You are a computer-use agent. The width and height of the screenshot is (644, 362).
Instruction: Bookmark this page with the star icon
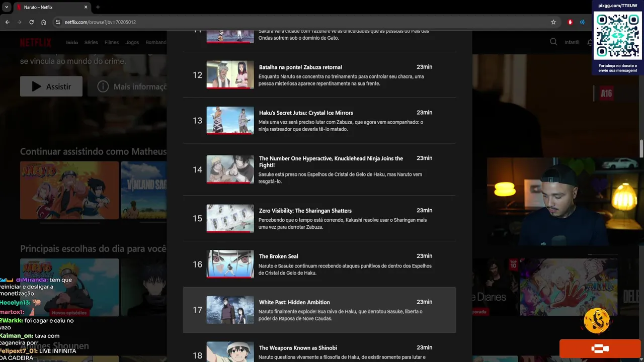coord(553,22)
